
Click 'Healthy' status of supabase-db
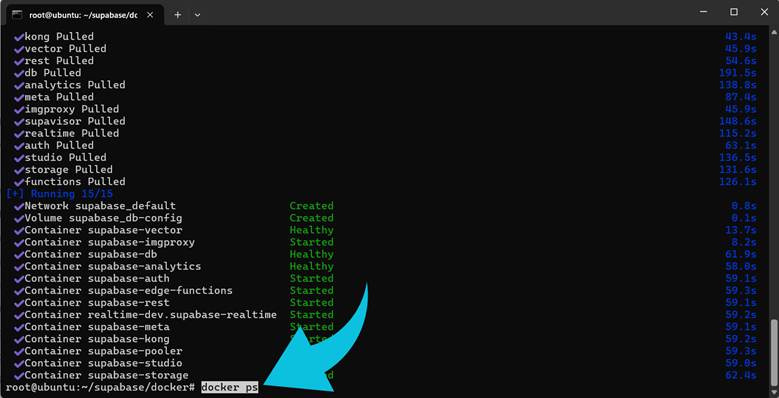pyautogui.click(x=312, y=254)
